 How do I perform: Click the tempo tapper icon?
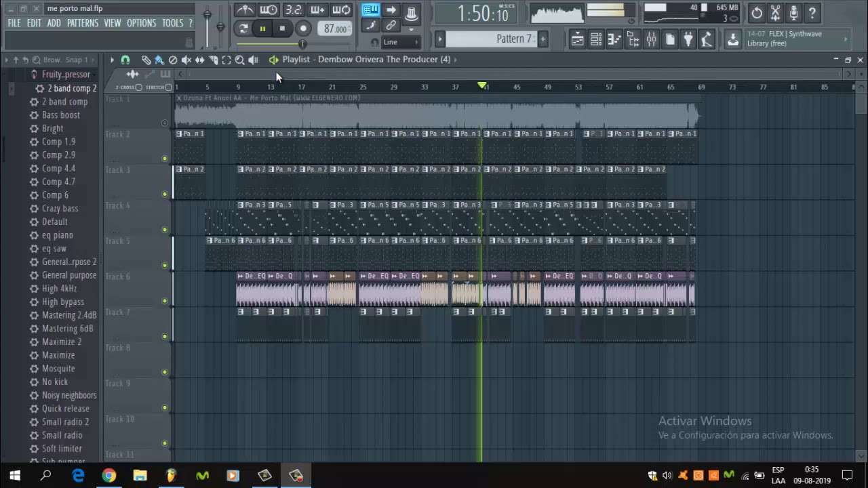pyautogui.click(x=707, y=39)
